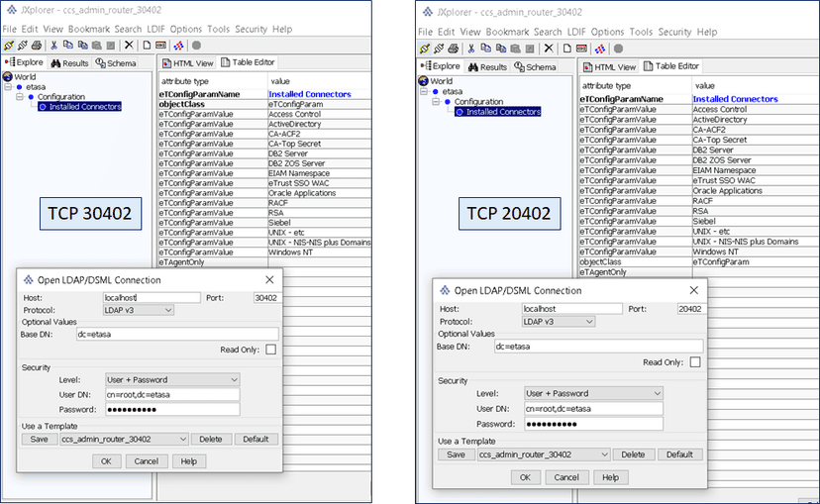820x504 pixels.
Task: Enable Read Only checkbox in port 30402 dialog
Action: [x=270, y=350]
